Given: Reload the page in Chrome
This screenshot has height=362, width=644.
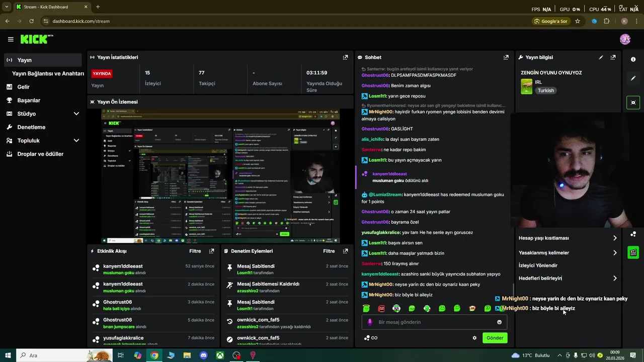Looking at the screenshot, I should pos(31,21).
